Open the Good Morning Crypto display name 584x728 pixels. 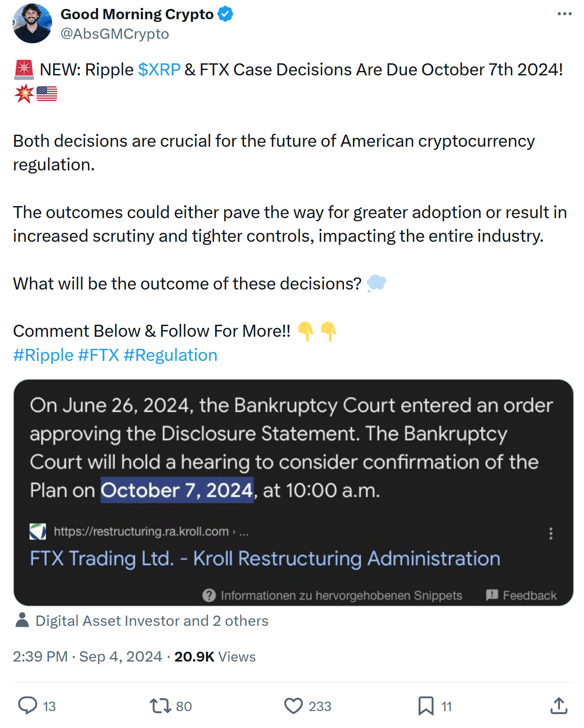click(x=137, y=14)
